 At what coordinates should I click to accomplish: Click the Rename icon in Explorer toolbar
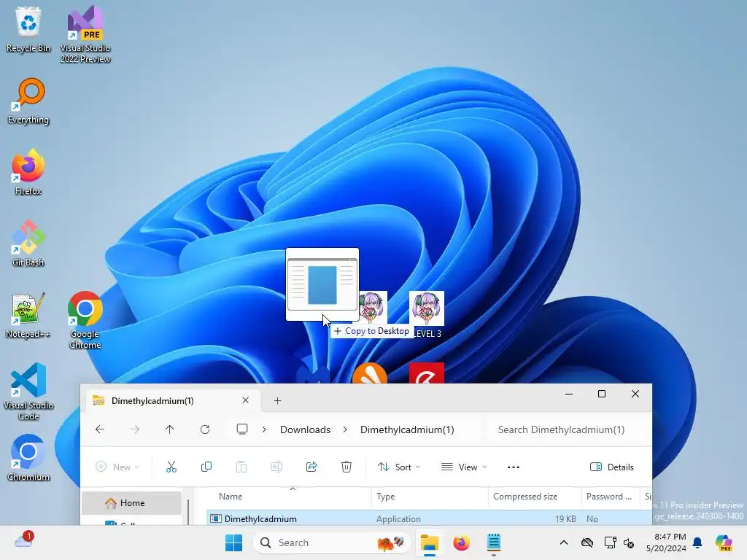(276, 467)
